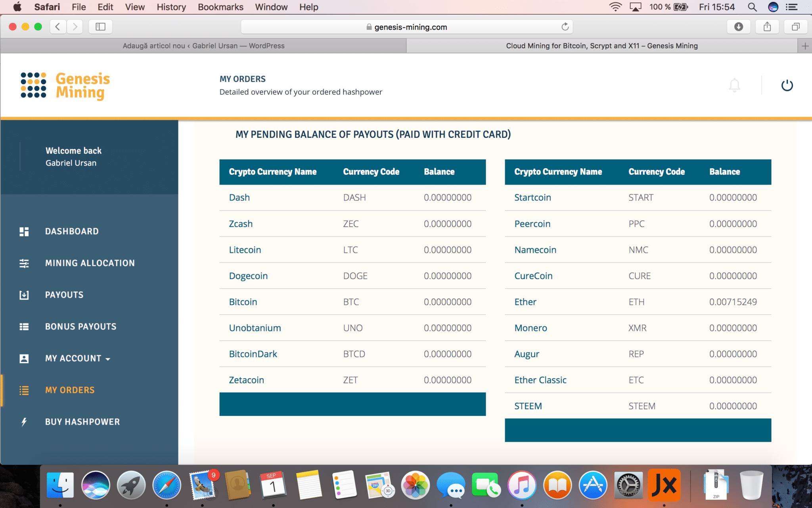The height and width of the screenshot is (508, 812).
Task: Go back with Safari back arrow
Action: coord(58,27)
